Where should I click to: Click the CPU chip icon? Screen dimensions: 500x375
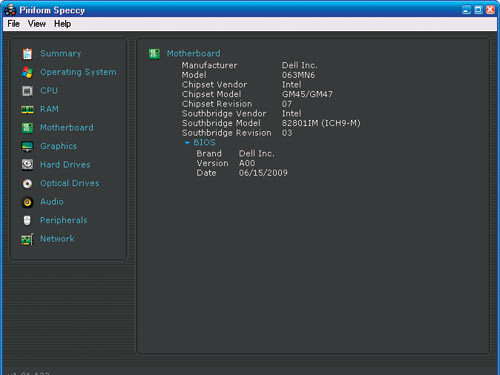click(x=27, y=91)
